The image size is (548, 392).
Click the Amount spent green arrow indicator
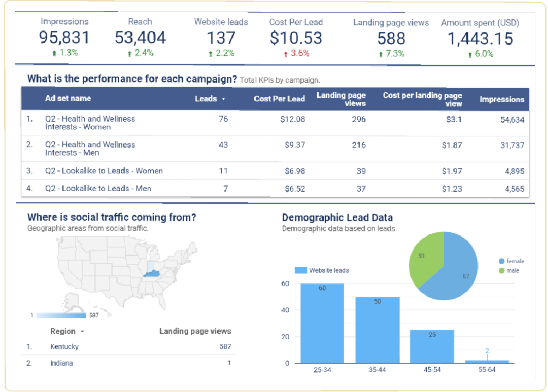(x=469, y=54)
